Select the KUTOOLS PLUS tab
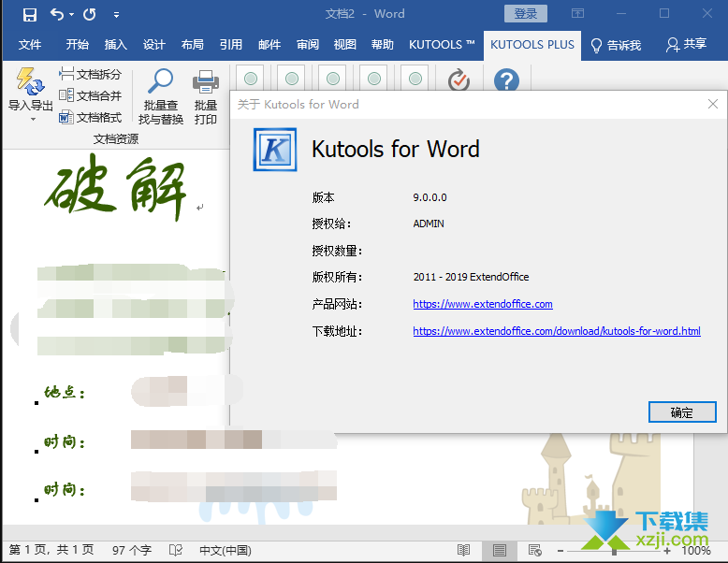This screenshot has width=728, height=563. coord(532,45)
